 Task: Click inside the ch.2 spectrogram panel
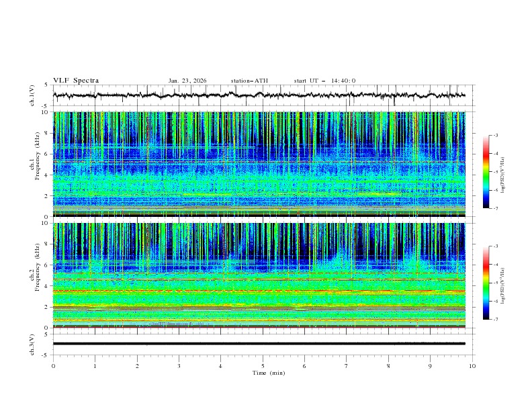(259, 275)
